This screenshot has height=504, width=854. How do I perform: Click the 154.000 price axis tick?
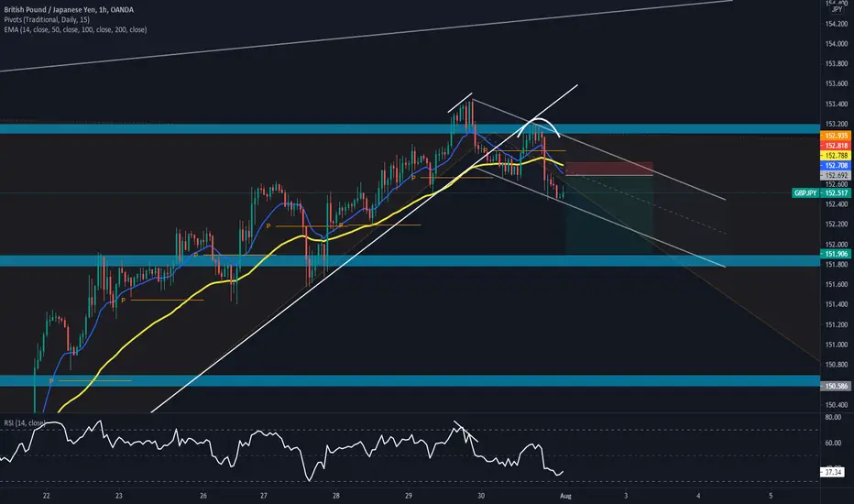coord(836,44)
